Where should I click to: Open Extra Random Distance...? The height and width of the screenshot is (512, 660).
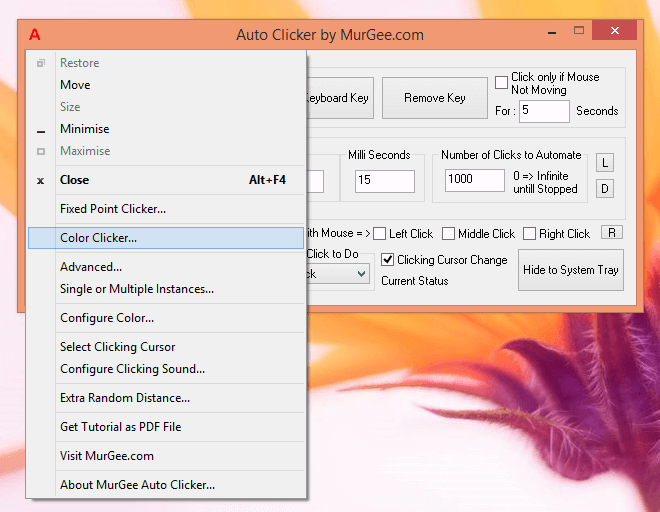click(x=166, y=398)
